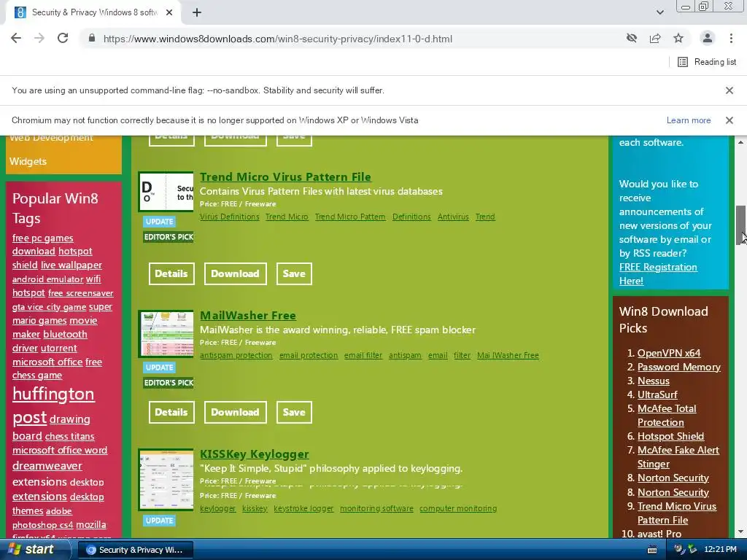Open Password Memory download pick
The image size is (747, 560).
[679, 367]
